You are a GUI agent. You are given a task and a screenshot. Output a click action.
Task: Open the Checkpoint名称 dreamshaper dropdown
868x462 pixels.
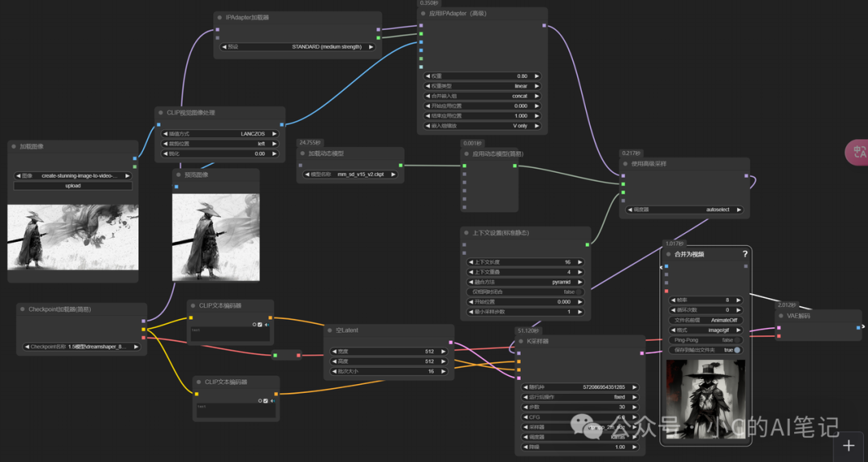coord(81,347)
